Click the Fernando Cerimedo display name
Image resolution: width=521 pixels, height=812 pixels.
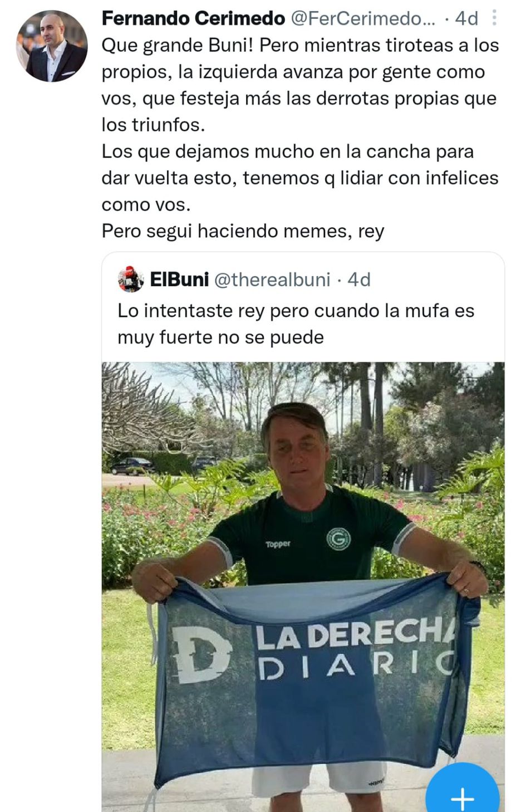tap(193, 19)
